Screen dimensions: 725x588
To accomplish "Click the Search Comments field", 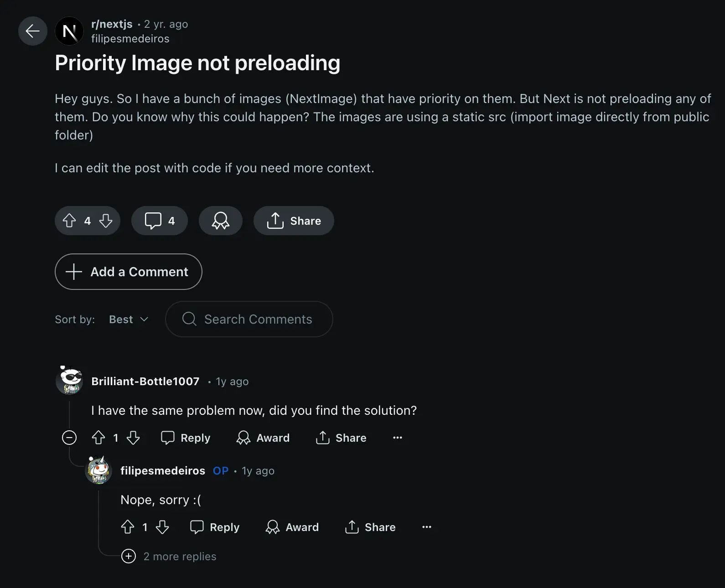I will [258, 319].
